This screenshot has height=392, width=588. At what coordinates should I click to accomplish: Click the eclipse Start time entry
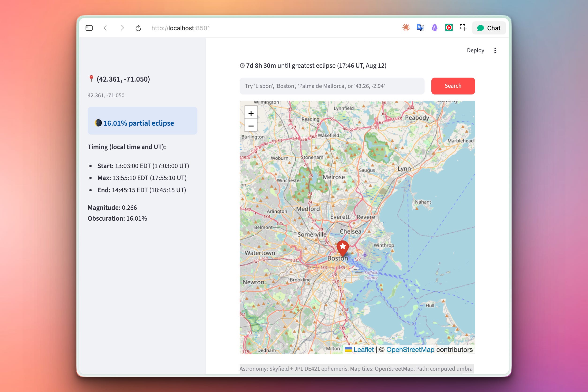143,166
